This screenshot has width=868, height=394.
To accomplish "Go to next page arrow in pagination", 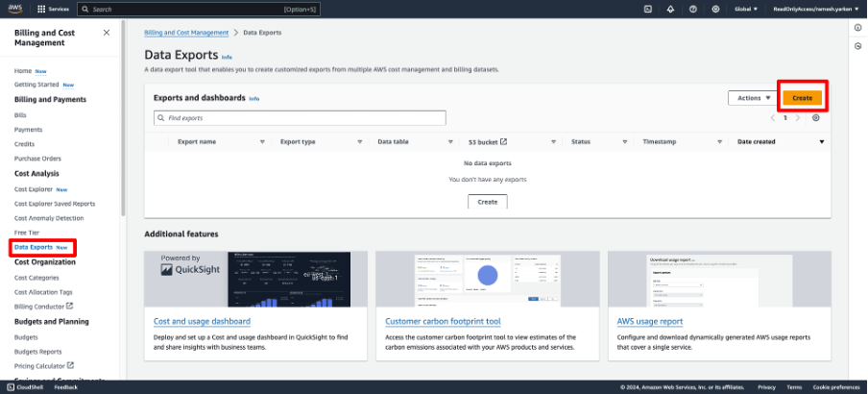I will coord(798,118).
